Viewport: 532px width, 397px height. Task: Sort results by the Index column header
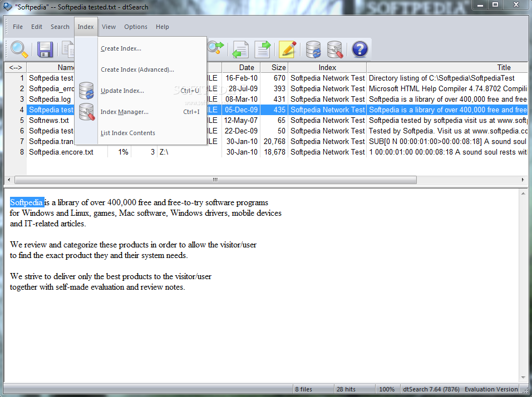click(x=327, y=67)
